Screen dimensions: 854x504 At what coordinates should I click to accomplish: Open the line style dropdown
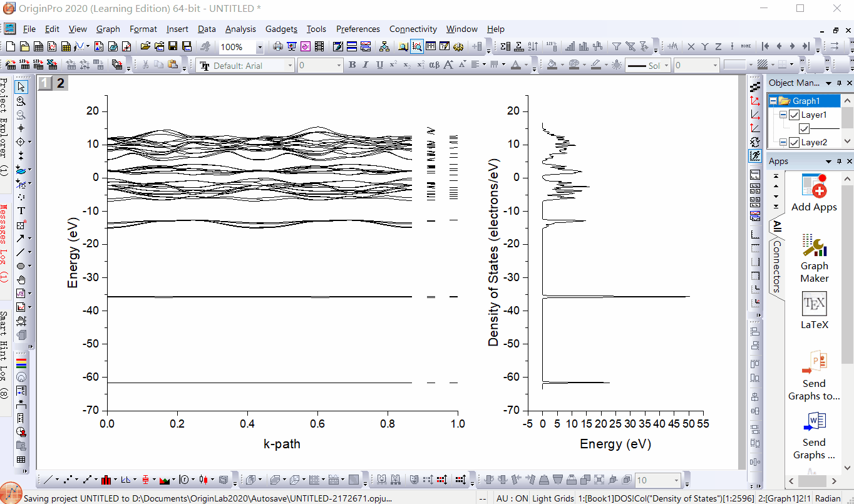pos(666,66)
